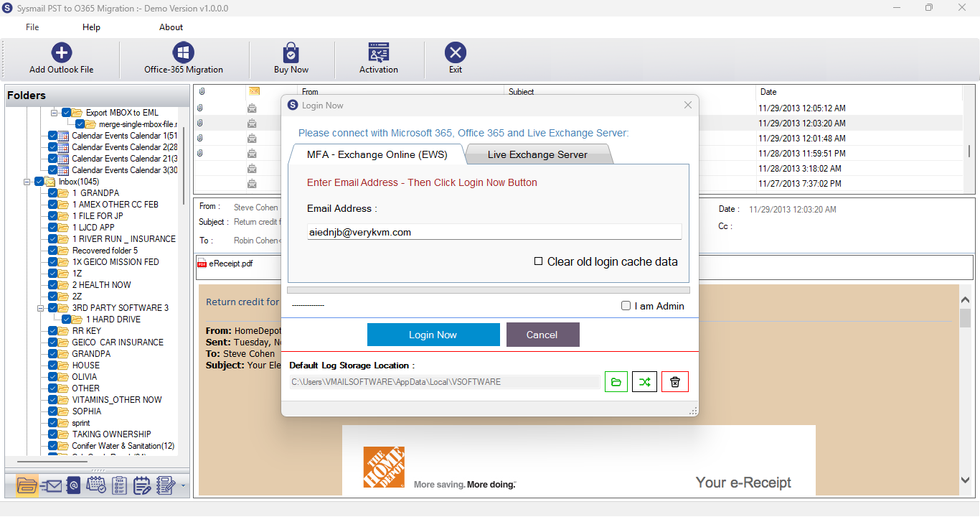980x517 pixels.
Task: Check the I am Admin checkbox
Action: coord(626,306)
